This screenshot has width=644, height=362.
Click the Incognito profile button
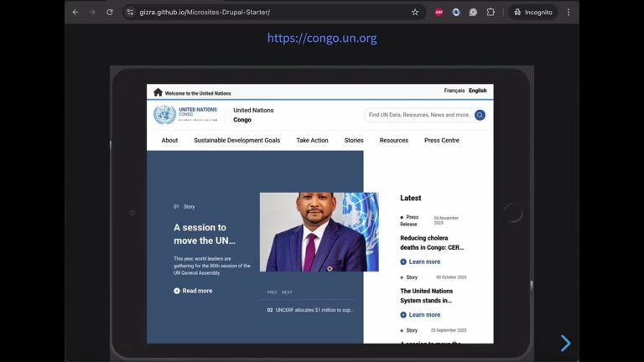(x=533, y=13)
